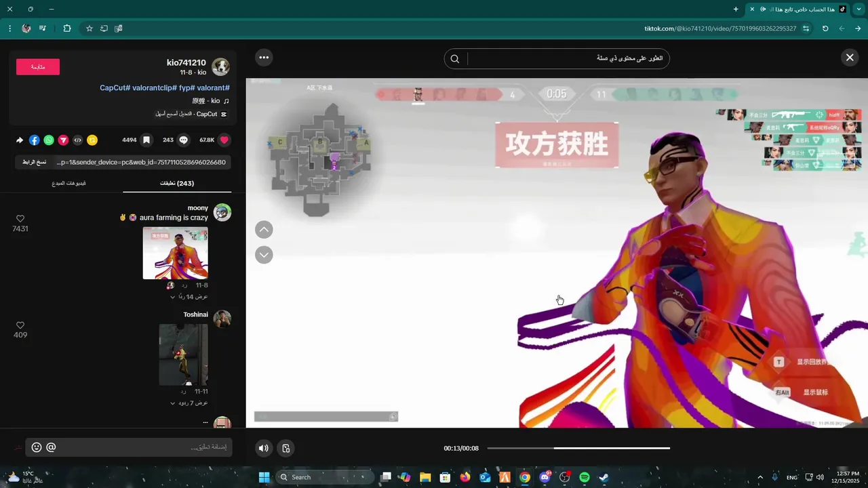Screen dimensions: 868x488
Task: Expand 7 replies under Toshinai's comment
Action: click(189, 403)
